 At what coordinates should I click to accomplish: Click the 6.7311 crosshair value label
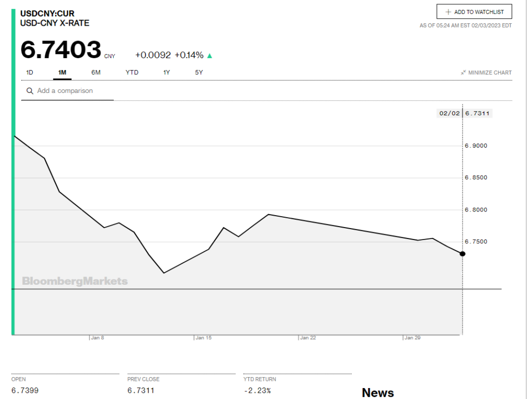coord(478,113)
